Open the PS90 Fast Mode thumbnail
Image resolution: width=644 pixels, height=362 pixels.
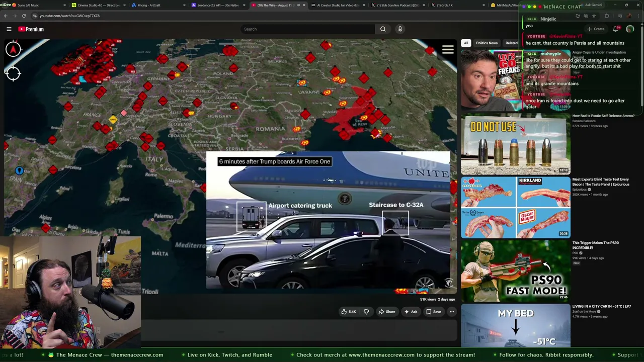click(x=516, y=270)
